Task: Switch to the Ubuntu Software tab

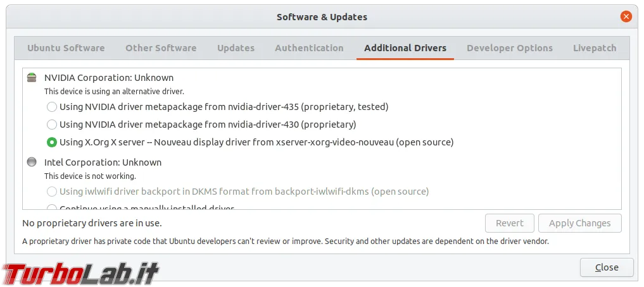Action: tap(66, 48)
